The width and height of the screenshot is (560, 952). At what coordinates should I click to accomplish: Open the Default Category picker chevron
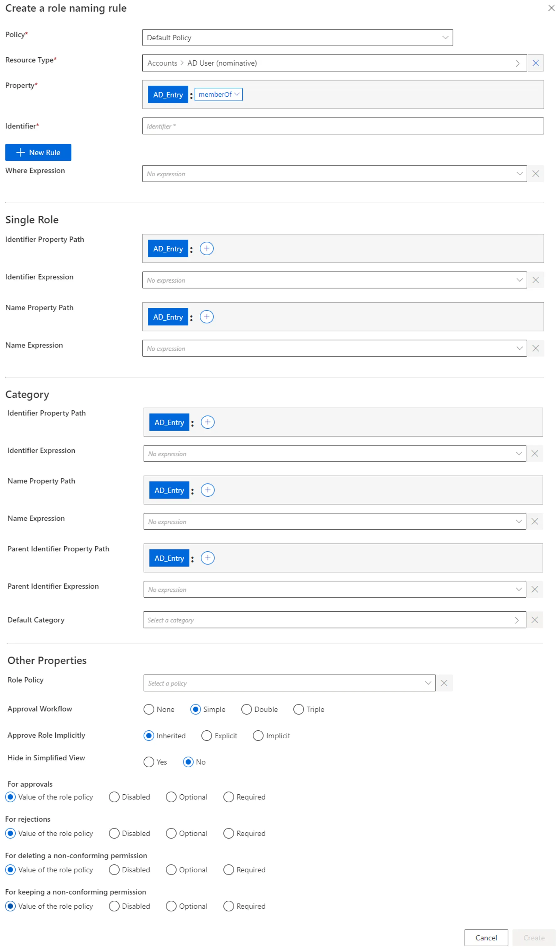click(517, 620)
